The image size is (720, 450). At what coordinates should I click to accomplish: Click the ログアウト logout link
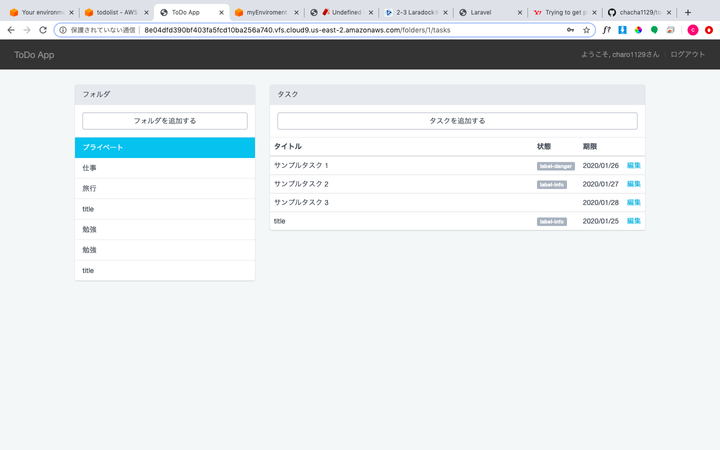coord(687,54)
